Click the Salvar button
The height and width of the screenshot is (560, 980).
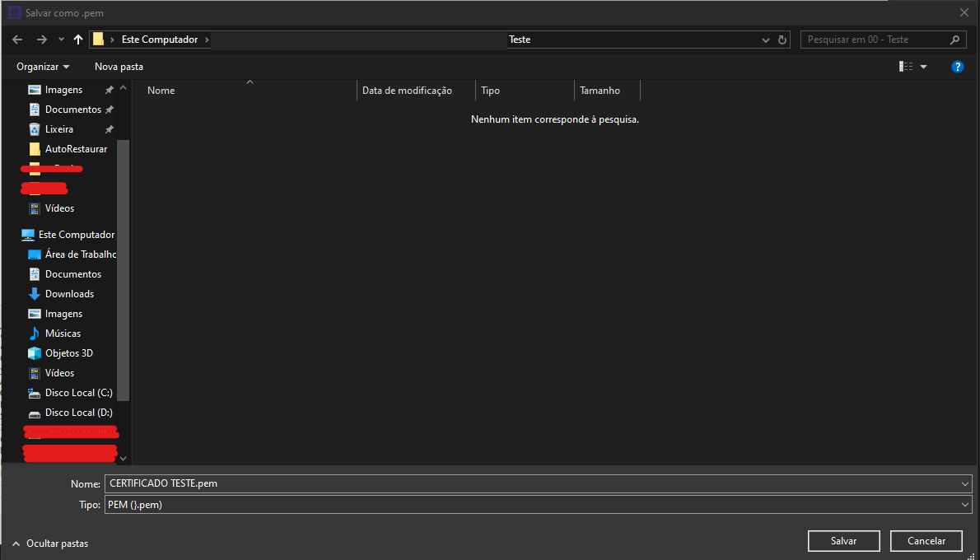pos(844,540)
